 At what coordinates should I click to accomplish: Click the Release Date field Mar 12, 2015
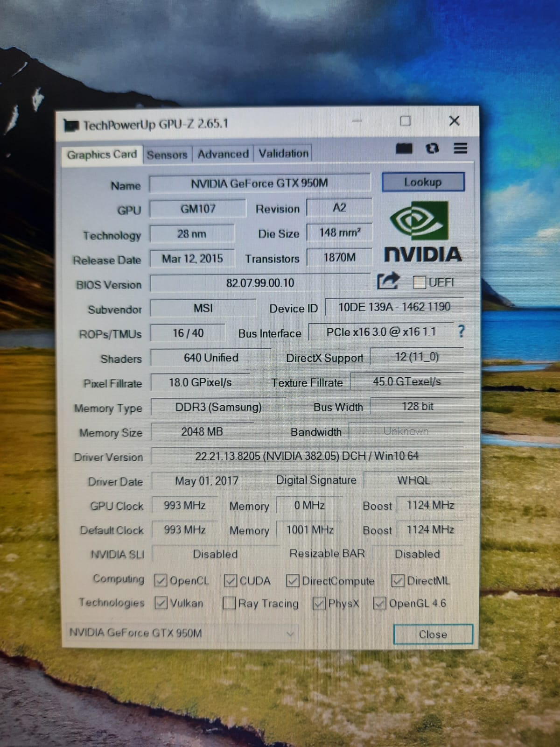(192, 258)
